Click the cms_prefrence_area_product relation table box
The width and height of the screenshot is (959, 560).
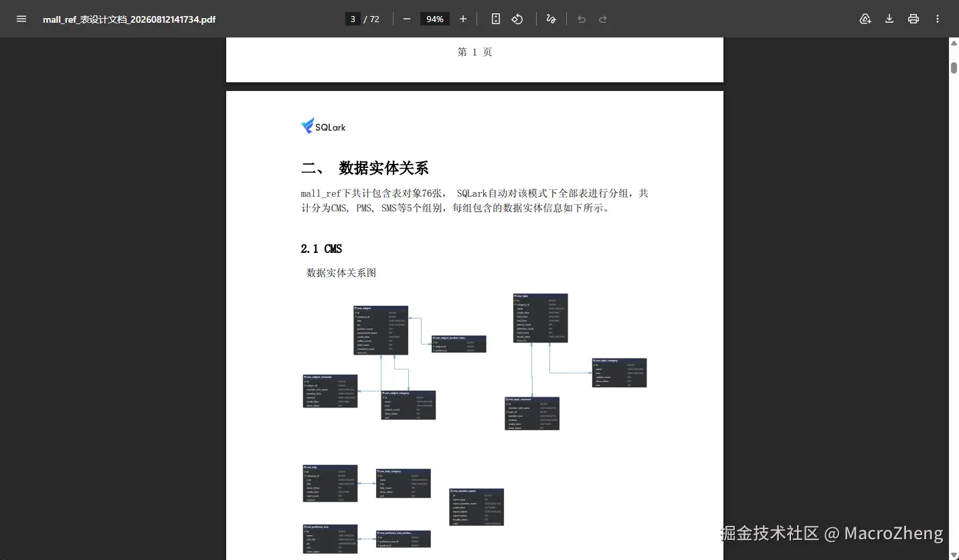click(x=403, y=539)
